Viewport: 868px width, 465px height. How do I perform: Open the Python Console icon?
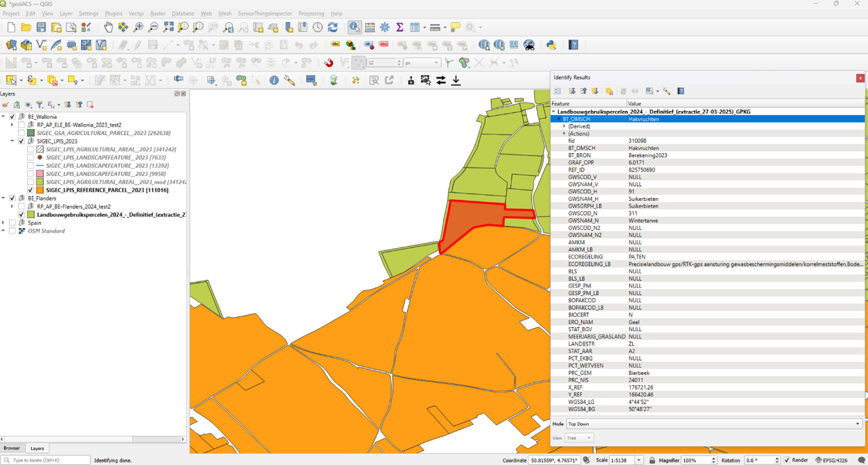click(x=551, y=45)
